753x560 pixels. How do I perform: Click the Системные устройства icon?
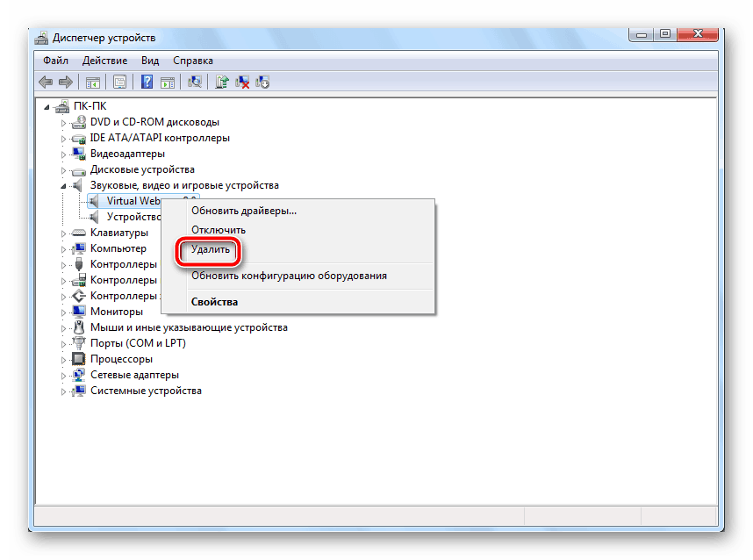pyautogui.click(x=79, y=391)
